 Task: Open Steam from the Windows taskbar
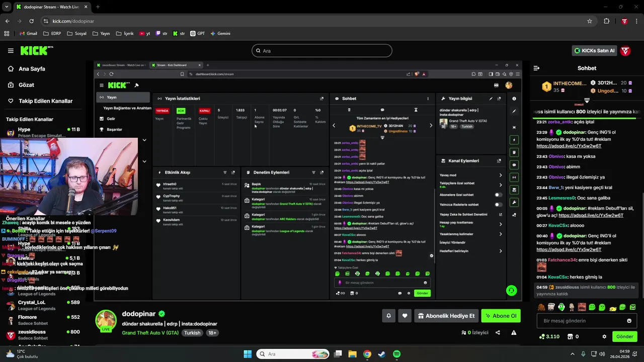[381, 354]
